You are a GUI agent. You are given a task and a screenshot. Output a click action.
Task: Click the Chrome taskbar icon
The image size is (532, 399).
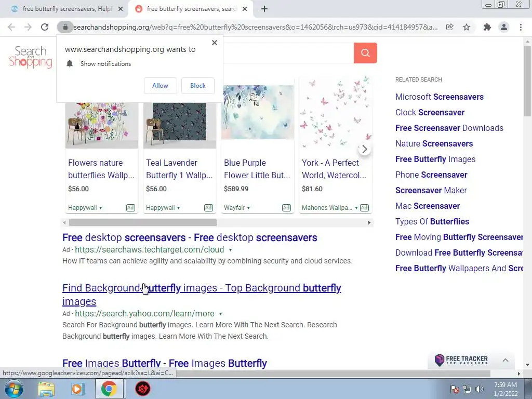(x=109, y=389)
